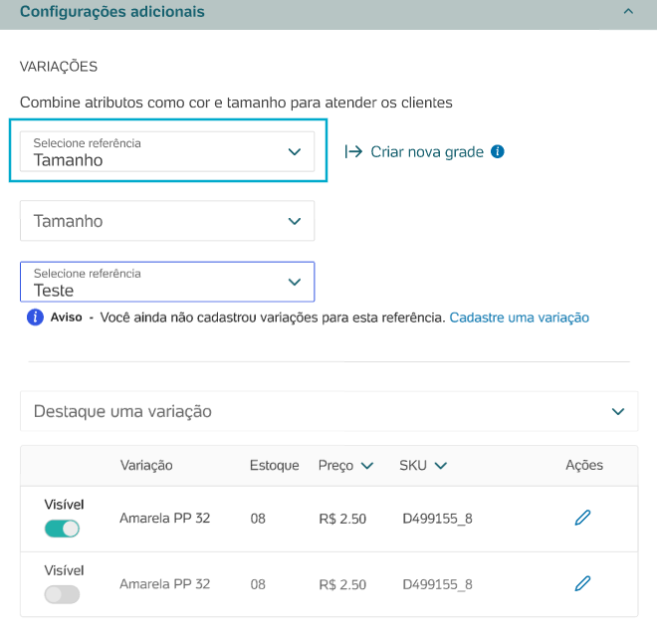Click the info icon beside Criar nova grade
The image size is (657, 644).
pyautogui.click(x=498, y=151)
